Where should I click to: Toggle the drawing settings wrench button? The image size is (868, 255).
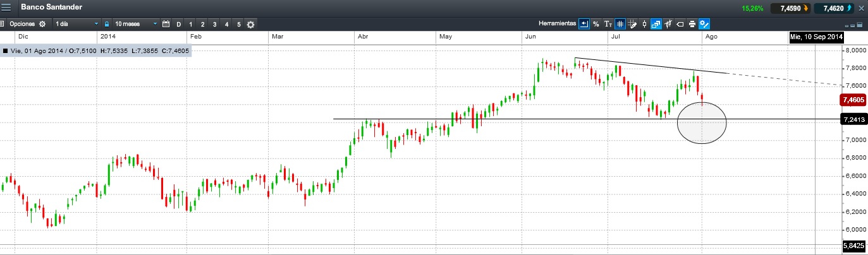(704, 24)
